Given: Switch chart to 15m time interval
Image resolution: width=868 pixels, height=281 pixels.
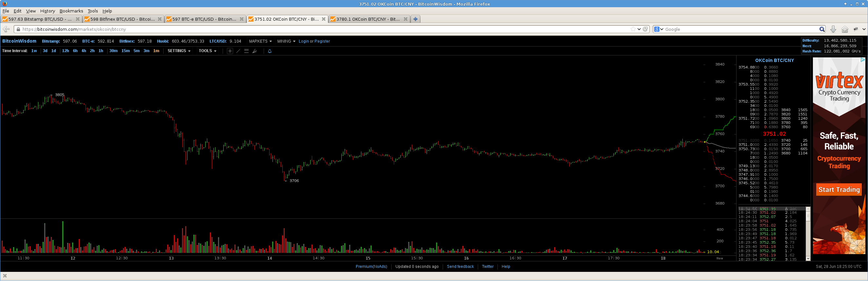Looking at the screenshot, I should tap(125, 51).
